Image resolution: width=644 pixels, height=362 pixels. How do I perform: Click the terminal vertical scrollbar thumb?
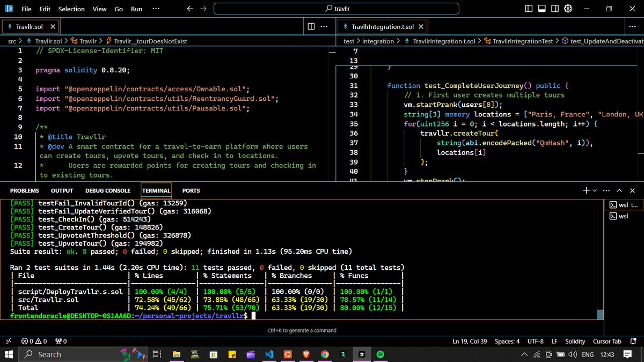click(600, 315)
